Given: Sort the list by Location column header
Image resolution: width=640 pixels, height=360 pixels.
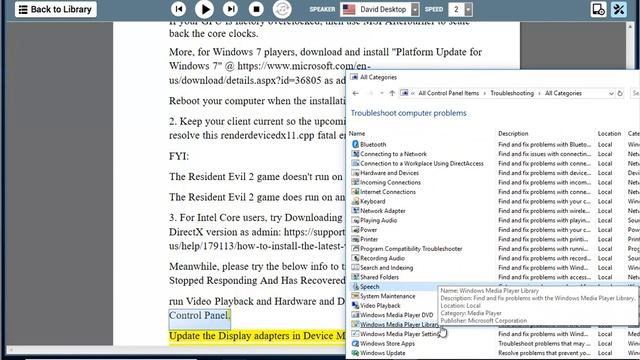Looking at the screenshot, I should tap(609, 133).
